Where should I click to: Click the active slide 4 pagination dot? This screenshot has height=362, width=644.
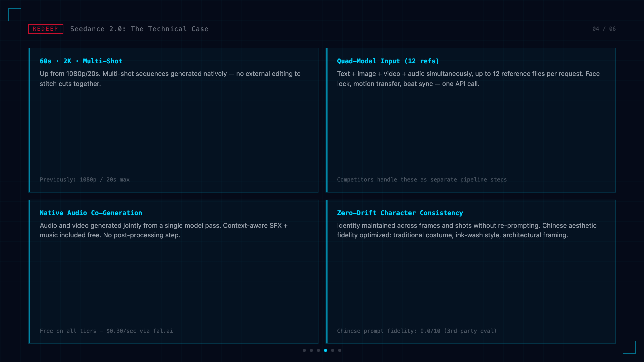click(x=326, y=350)
